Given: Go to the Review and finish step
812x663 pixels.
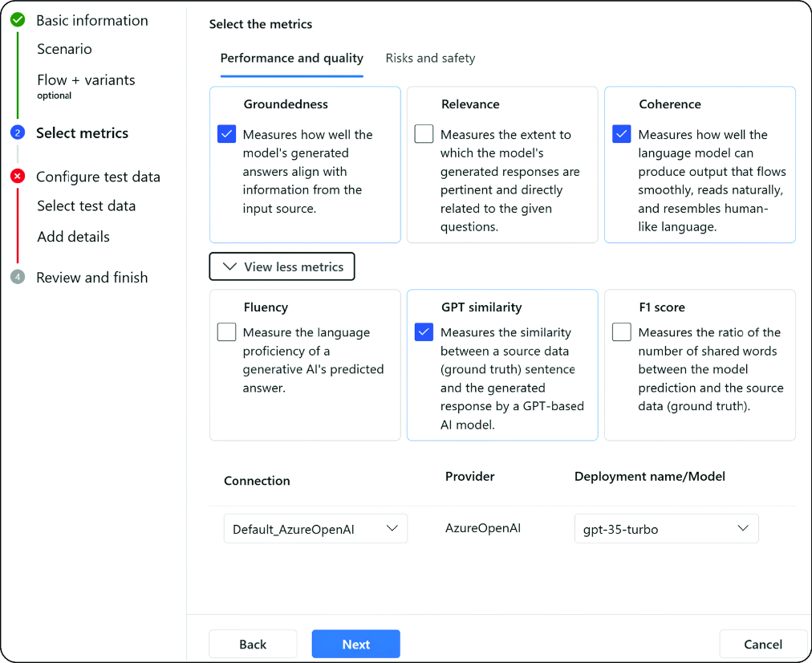Looking at the screenshot, I should [x=92, y=278].
